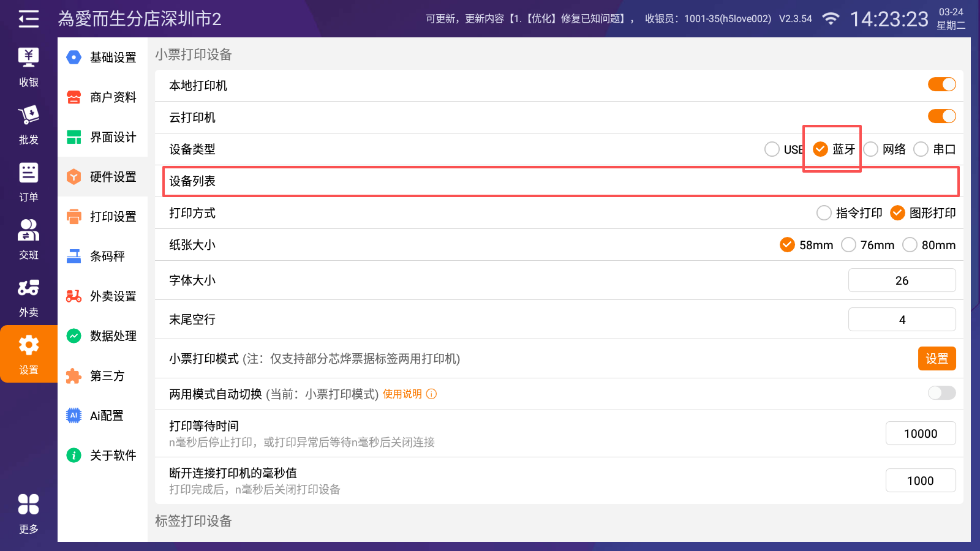Open the 批发 wholesale cart icon
The height and width of the screenshot is (551, 980).
[x=28, y=116]
